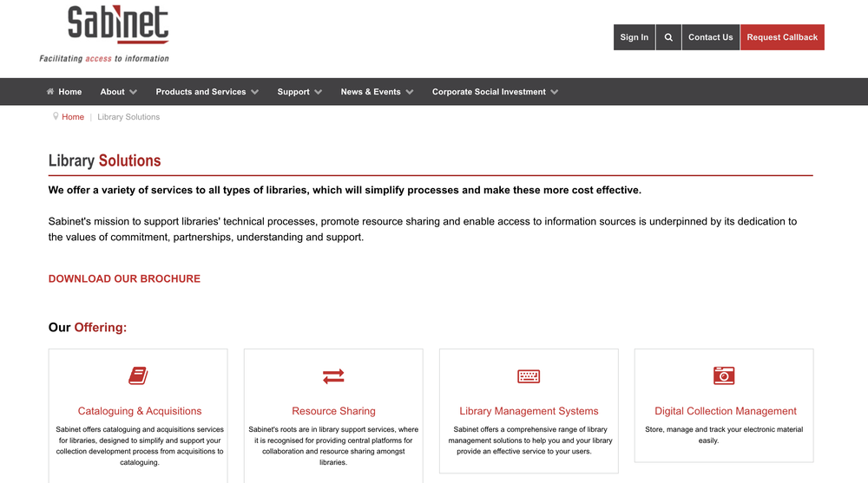
Task: Expand the About dropdown chevron
Action: pos(134,92)
